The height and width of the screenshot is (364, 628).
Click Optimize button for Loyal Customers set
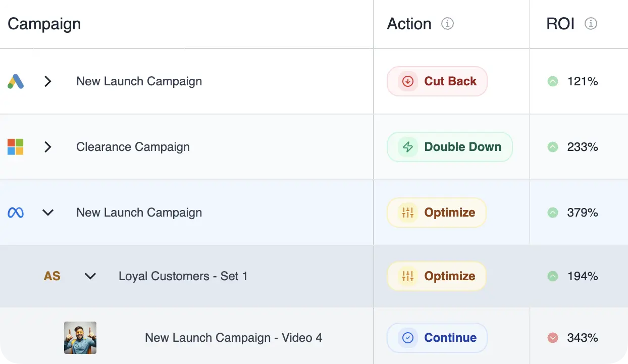pyautogui.click(x=436, y=276)
